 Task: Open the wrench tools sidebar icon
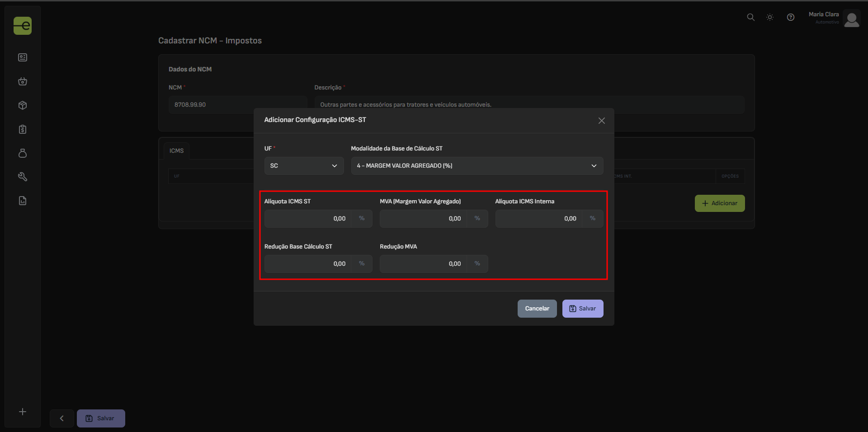pos(23,177)
